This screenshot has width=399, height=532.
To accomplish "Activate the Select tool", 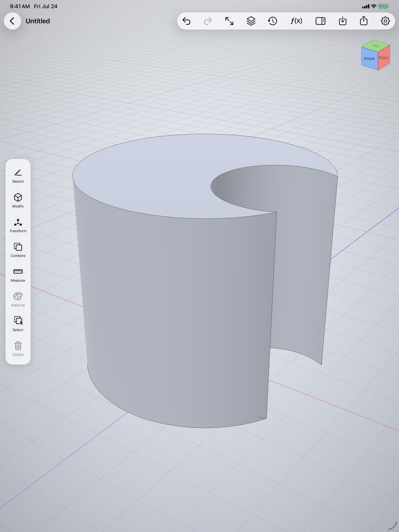I will coord(18,324).
